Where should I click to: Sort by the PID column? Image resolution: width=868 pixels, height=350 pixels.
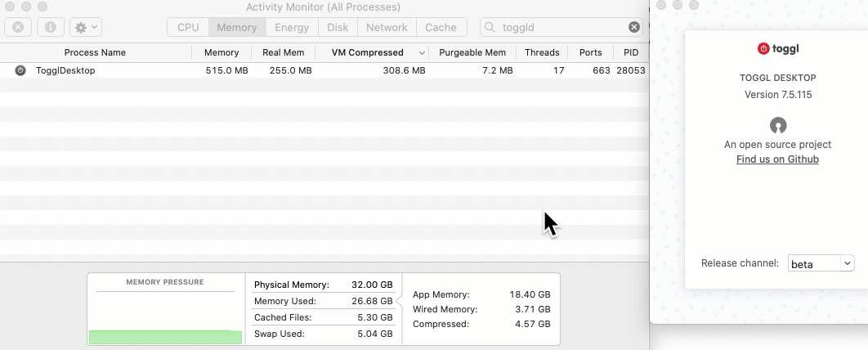coord(631,52)
